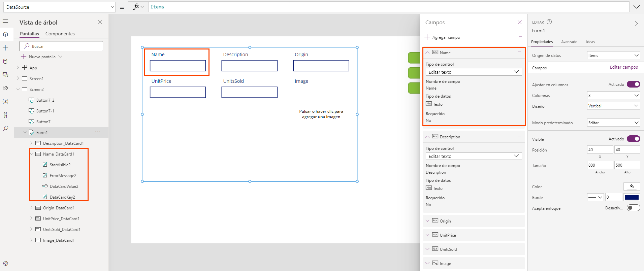Viewport: 644px width, 271px height.
Task: Click the Ancho size field showing 800
Action: tap(600, 165)
